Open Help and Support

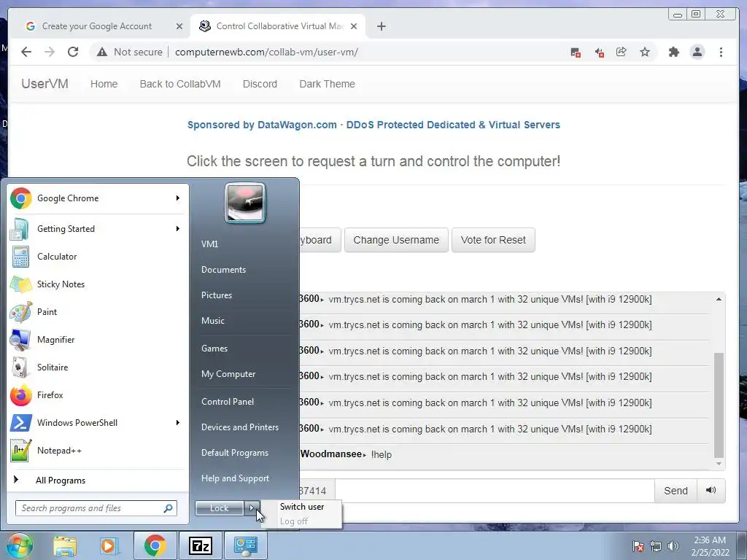tap(235, 478)
